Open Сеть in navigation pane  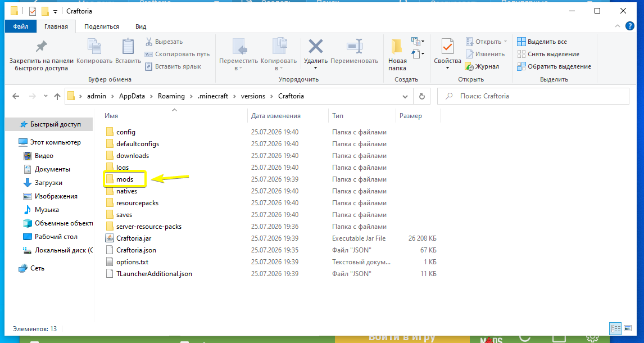(x=31, y=268)
